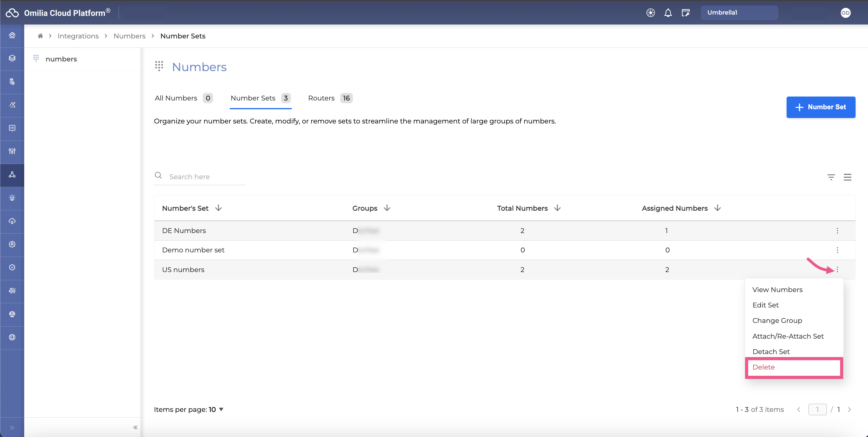Image resolution: width=868 pixels, height=437 pixels.
Task: Sort by Assigned Numbers column arrow
Action: tap(717, 208)
